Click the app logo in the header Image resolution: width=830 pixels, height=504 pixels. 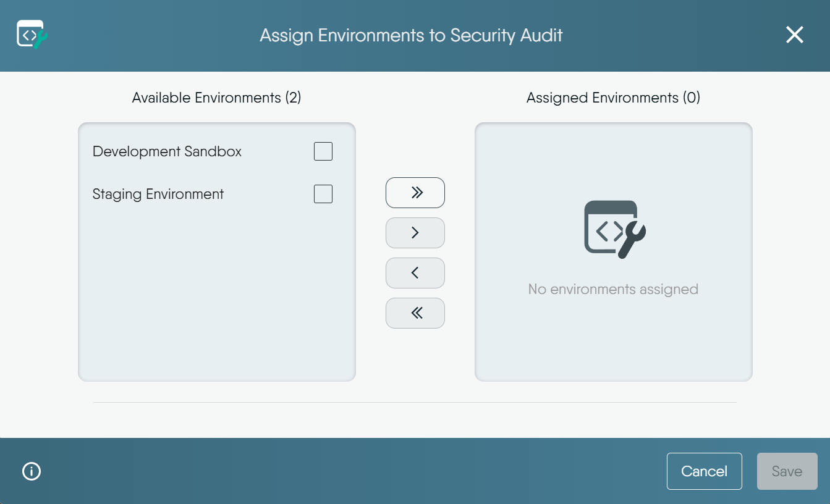(32, 35)
